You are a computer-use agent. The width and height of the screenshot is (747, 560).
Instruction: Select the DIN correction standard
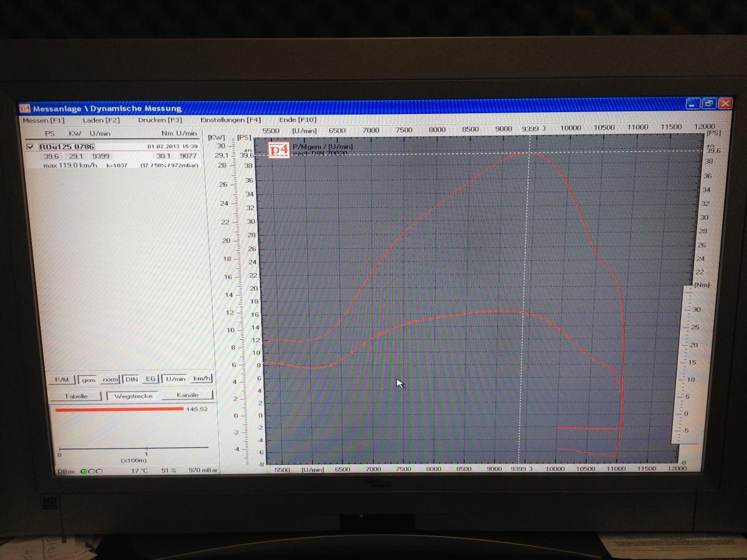[x=131, y=379]
